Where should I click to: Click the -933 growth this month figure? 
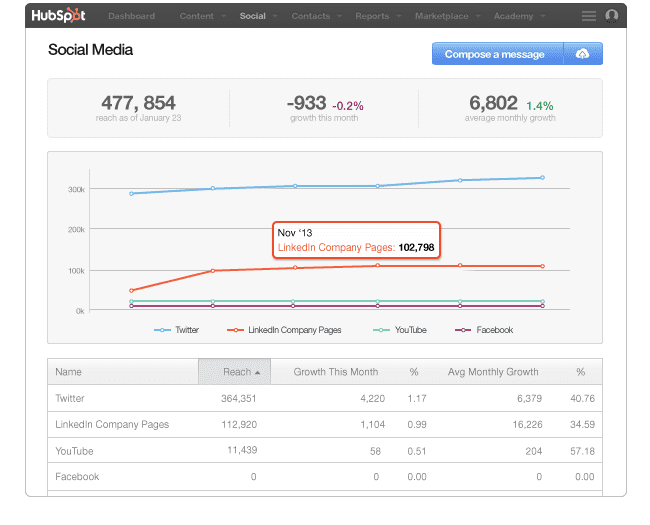[307, 103]
